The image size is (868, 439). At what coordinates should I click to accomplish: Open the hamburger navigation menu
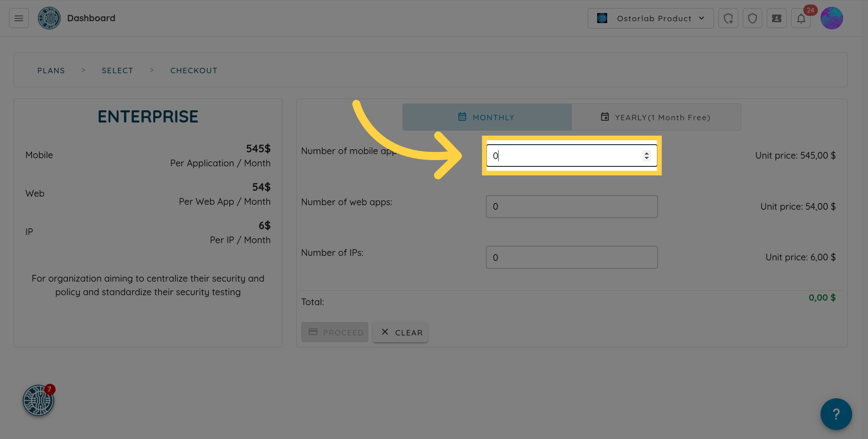click(x=19, y=18)
